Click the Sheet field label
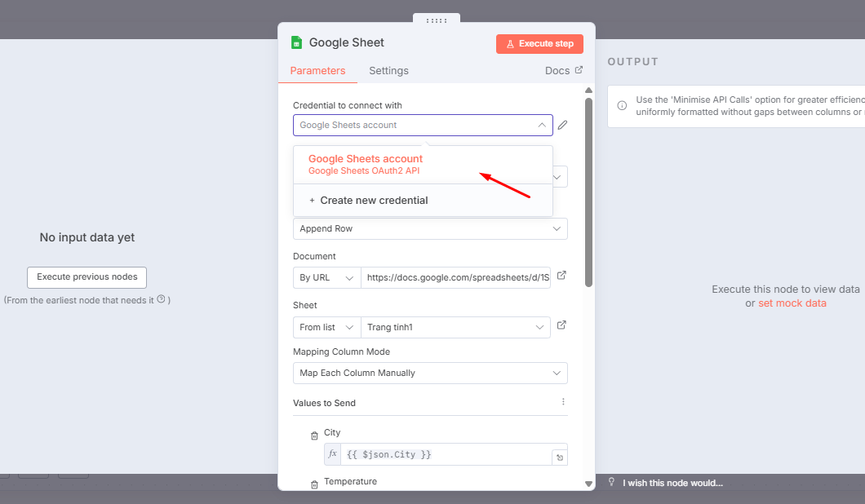Screen dimensions: 865x504 coord(305,306)
